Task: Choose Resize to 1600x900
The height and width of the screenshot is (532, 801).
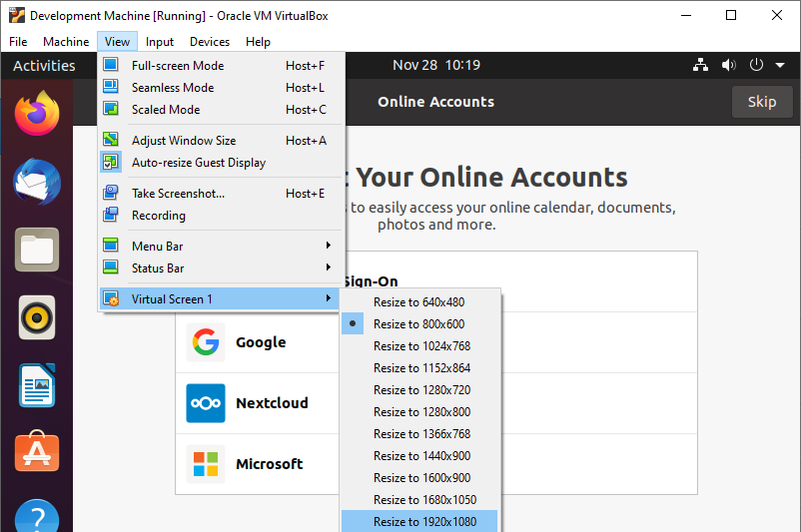Action: pos(418,477)
